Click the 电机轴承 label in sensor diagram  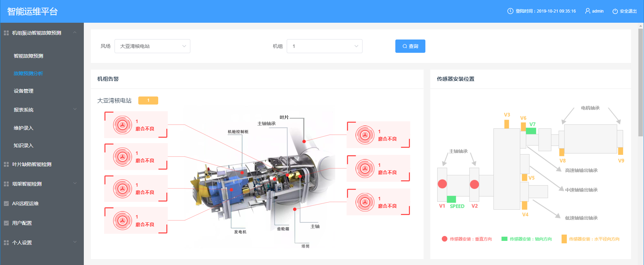click(590, 108)
